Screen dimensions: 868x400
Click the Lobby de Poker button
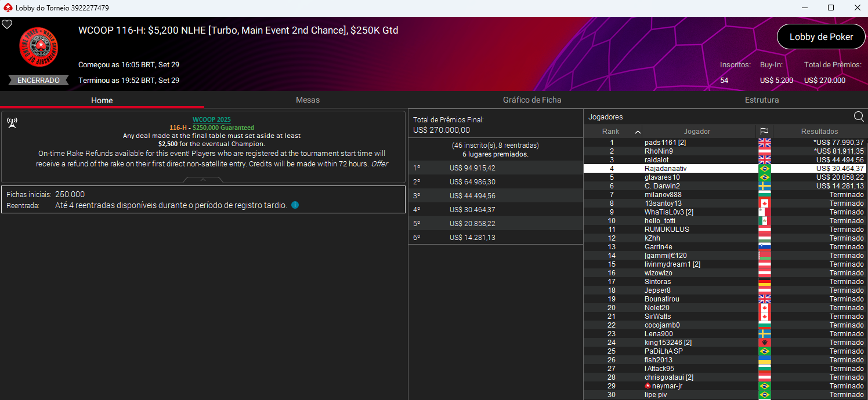pos(820,37)
